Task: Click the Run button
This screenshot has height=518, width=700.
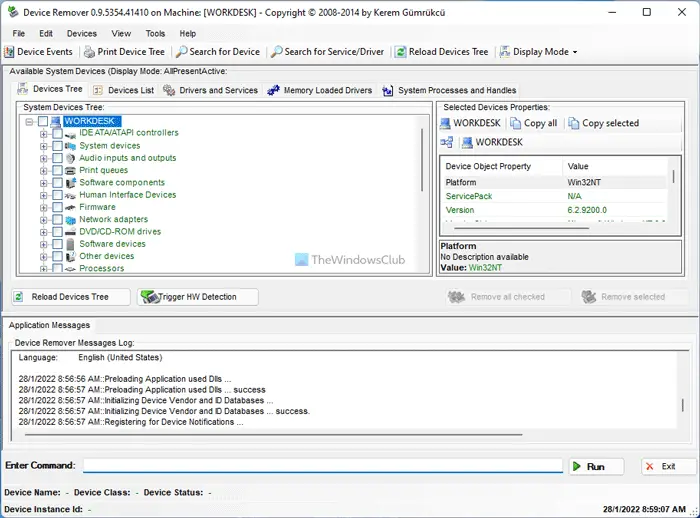Action: coord(596,467)
